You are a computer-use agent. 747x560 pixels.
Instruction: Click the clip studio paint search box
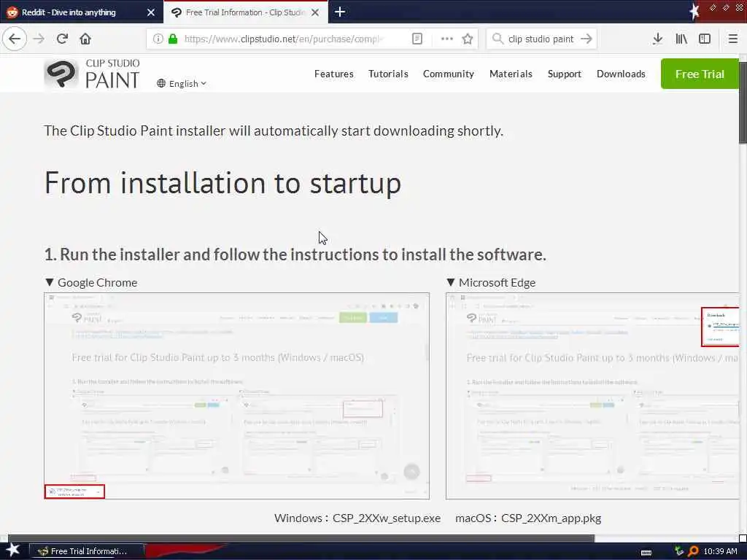[541, 39]
